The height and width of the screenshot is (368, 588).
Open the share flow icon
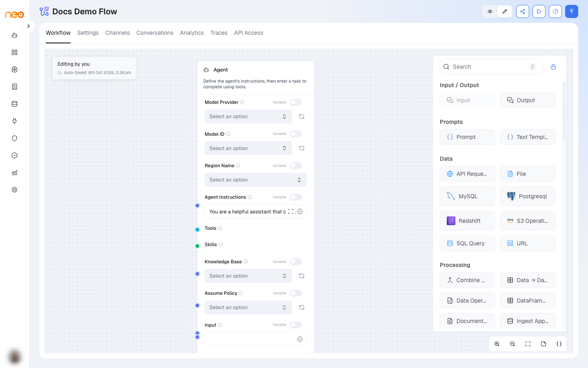(523, 11)
